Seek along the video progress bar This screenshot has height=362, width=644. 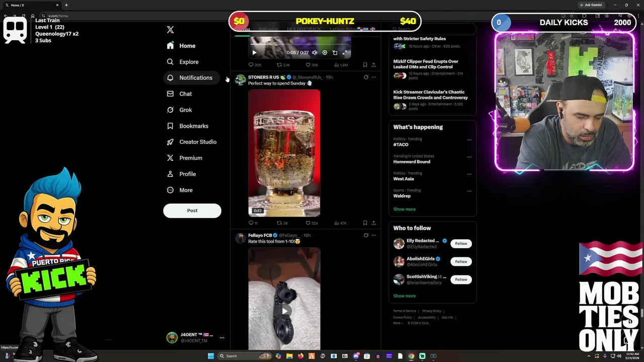300,44
